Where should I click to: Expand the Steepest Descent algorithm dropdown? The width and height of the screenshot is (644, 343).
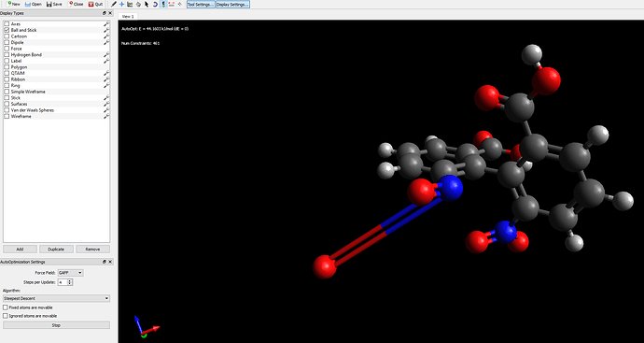pos(56,298)
